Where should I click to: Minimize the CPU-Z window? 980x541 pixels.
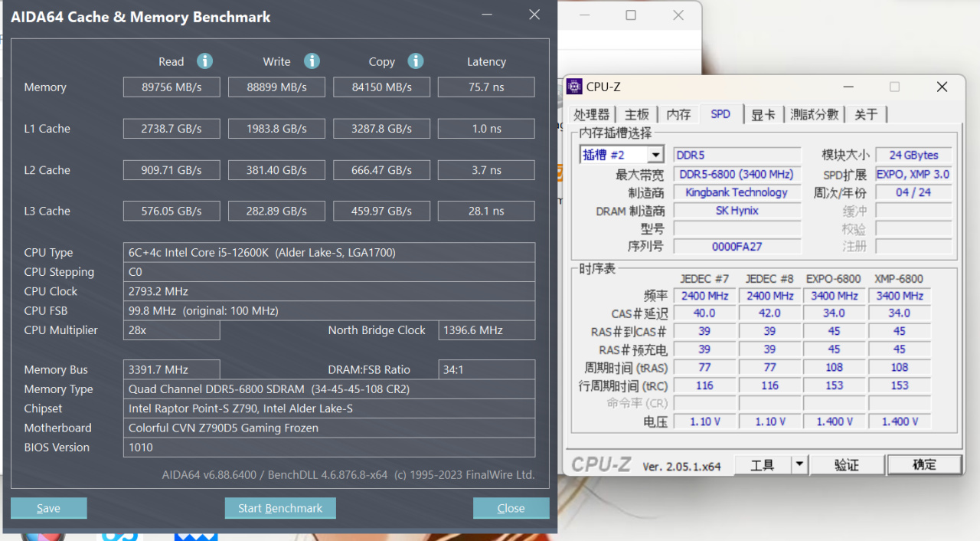(x=848, y=87)
